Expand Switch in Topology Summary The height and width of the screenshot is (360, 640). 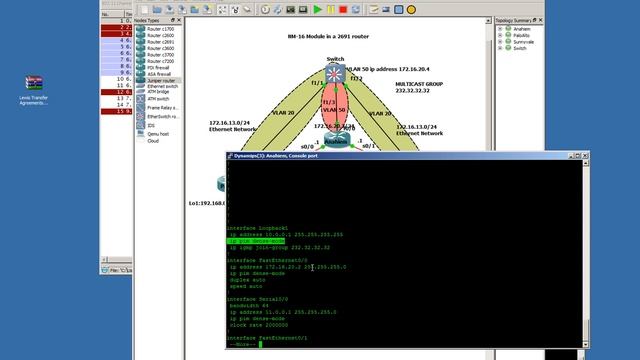pos(500,48)
